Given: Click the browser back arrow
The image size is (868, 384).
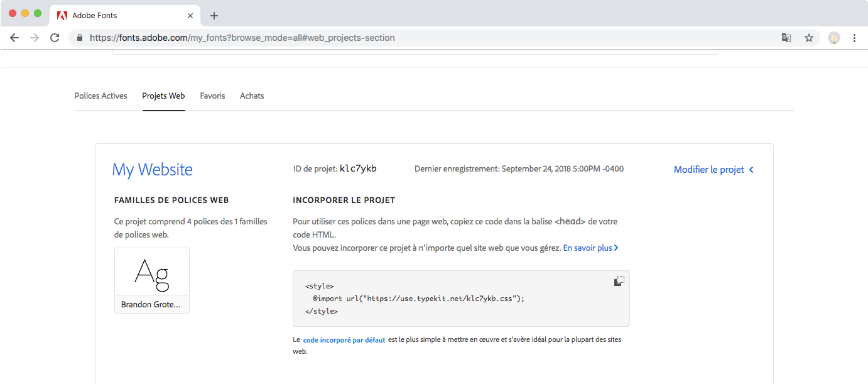Looking at the screenshot, I should click(14, 38).
